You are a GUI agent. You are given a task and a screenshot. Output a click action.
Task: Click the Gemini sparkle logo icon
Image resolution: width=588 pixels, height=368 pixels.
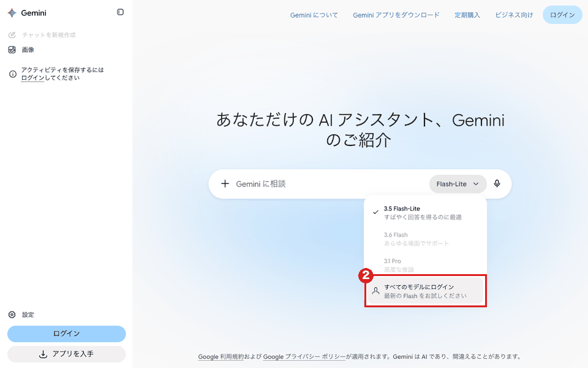pyautogui.click(x=12, y=13)
